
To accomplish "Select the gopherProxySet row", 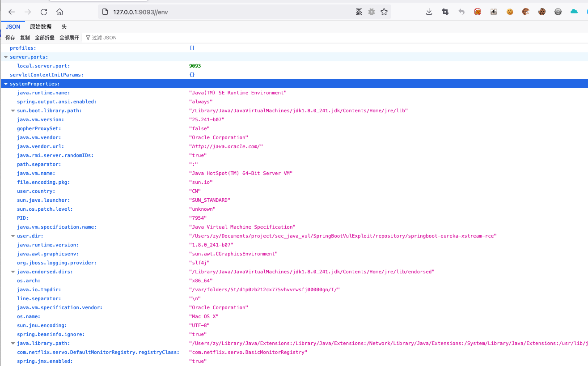I will pos(294,128).
